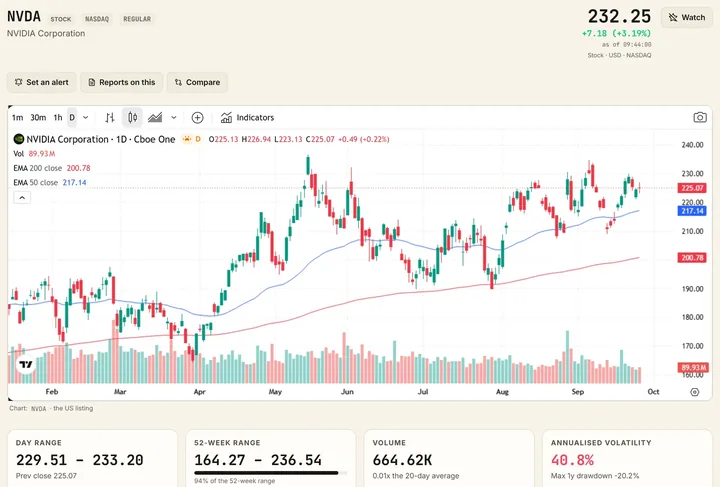Viewport: 720px width, 487px height.
Task: Click the +7.18 (+3.19%) change value
Action: click(x=616, y=33)
